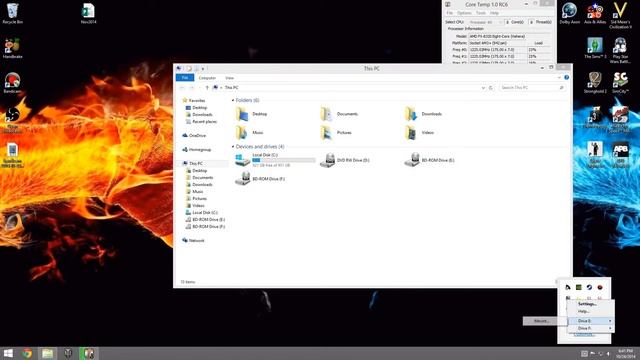Open Chrome from the taskbar
The width and height of the screenshot is (640, 360).
tap(27, 353)
